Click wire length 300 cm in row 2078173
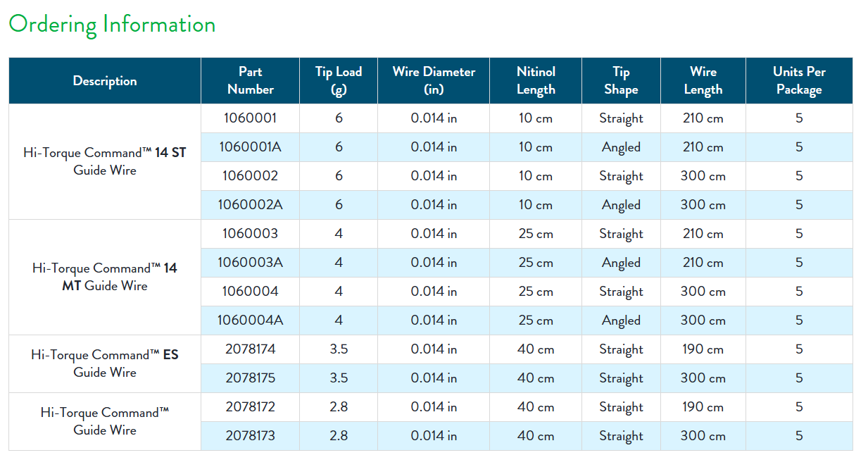This screenshot has width=868, height=467. pyautogui.click(x=703, y=436)
